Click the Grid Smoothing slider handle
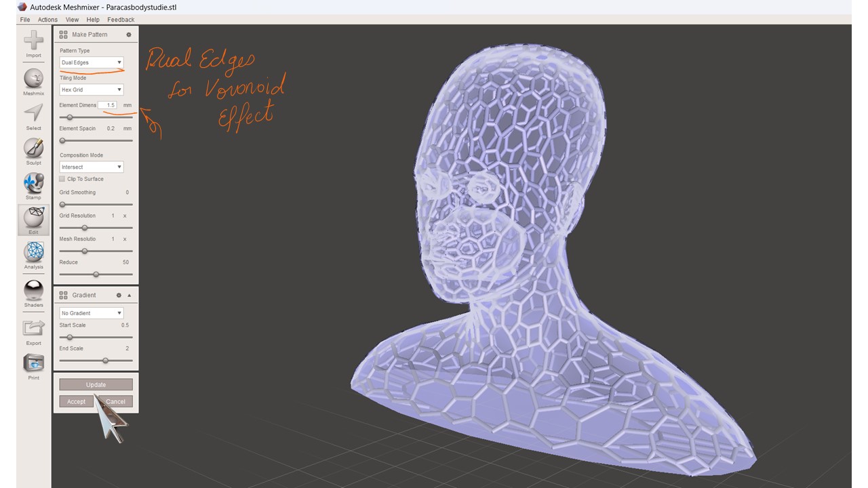 tap(62, 204)
